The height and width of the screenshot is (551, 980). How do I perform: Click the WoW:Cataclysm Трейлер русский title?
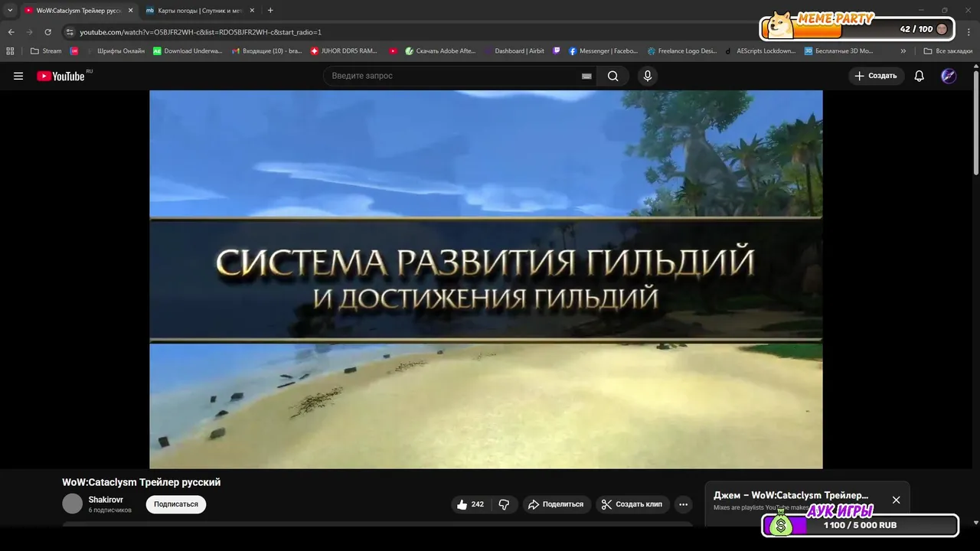tap(142, 482)
